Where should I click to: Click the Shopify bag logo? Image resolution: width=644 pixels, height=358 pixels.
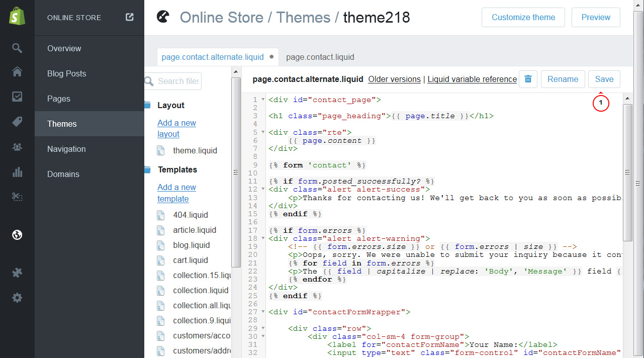(x=17, y=17)
